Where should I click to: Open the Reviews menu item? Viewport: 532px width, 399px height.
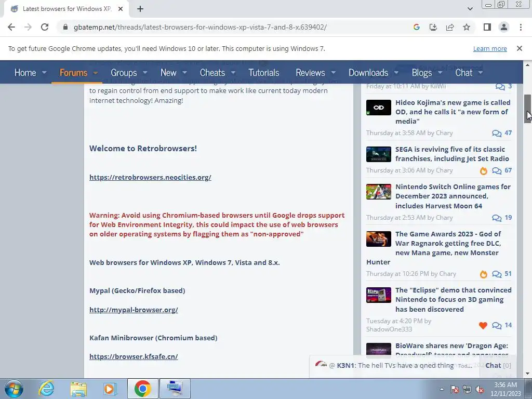310,72
